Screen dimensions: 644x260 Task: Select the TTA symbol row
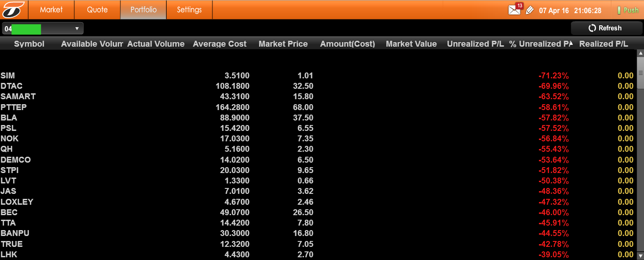click(318, 223)
